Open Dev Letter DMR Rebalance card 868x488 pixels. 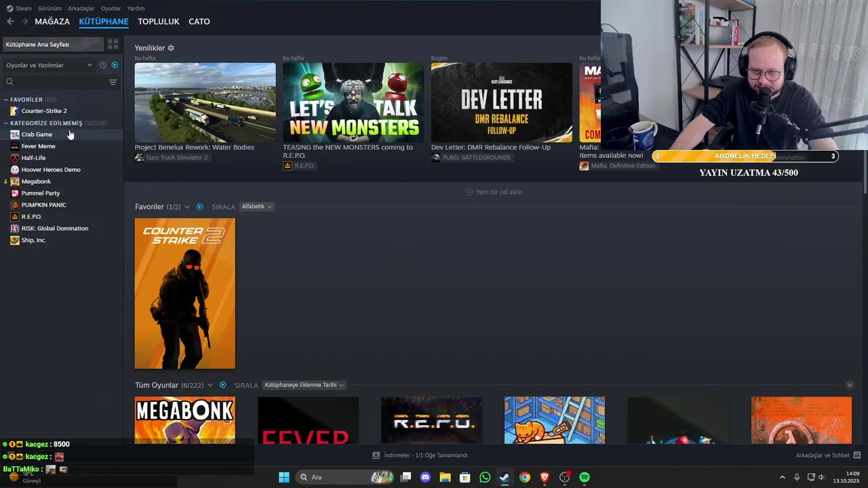502,102
